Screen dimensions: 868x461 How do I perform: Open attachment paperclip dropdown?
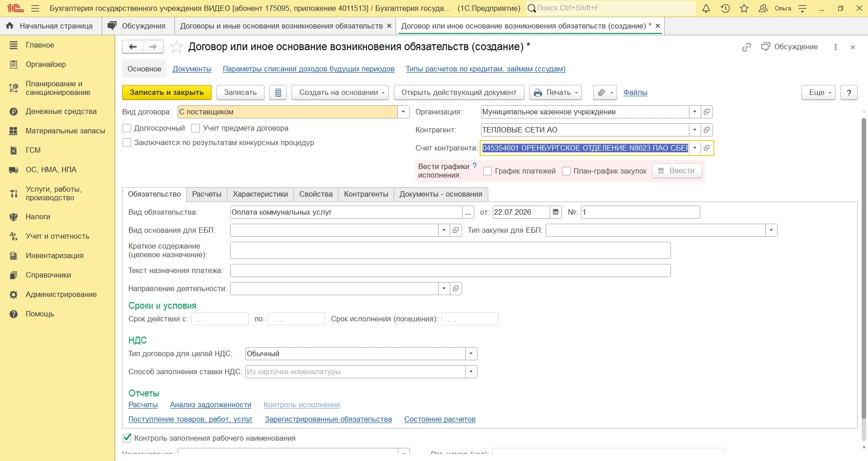(605, 92)
